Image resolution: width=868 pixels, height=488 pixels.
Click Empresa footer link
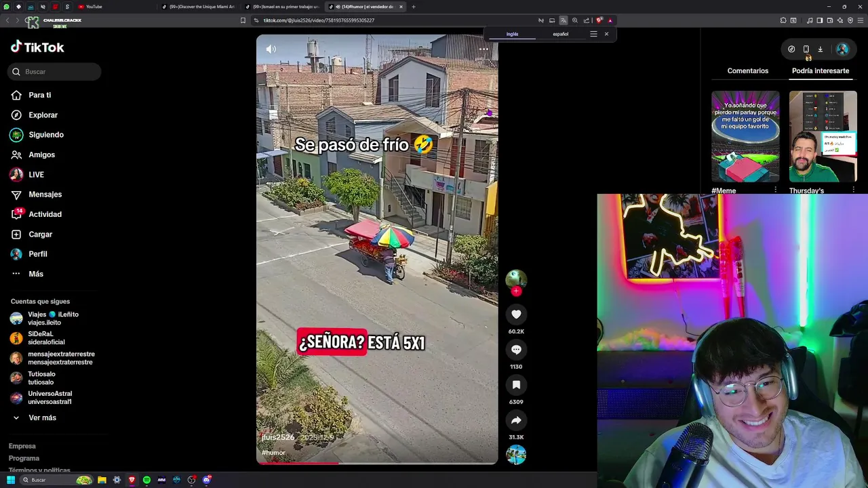point(22,446)
